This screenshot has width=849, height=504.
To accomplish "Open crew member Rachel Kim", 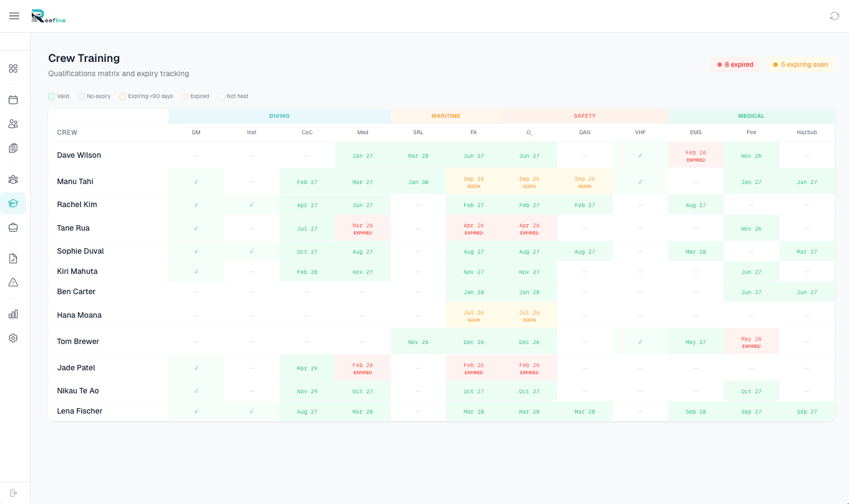I will tap(77, 204).
